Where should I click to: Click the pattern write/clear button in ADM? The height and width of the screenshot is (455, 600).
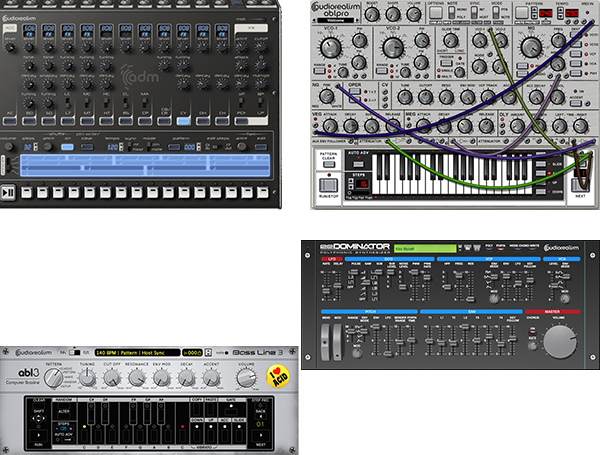pos(87,147)
